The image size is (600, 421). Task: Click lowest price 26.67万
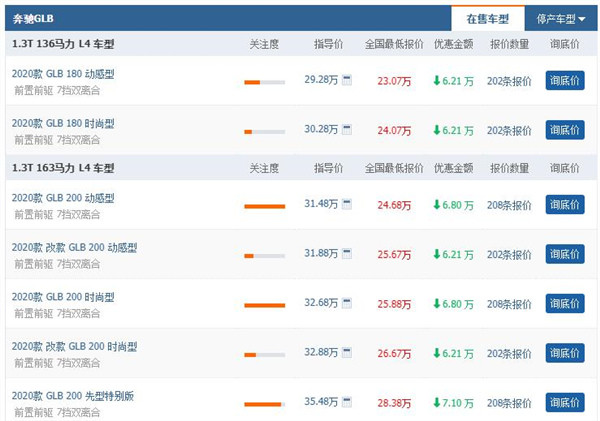point(394,353)
